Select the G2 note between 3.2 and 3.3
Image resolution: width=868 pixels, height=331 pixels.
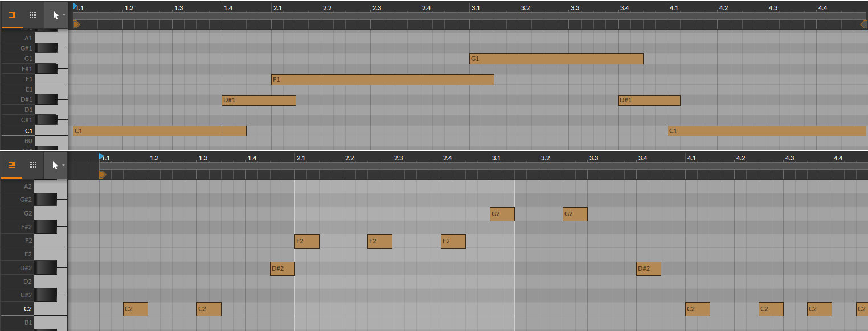tap(575, 214)
